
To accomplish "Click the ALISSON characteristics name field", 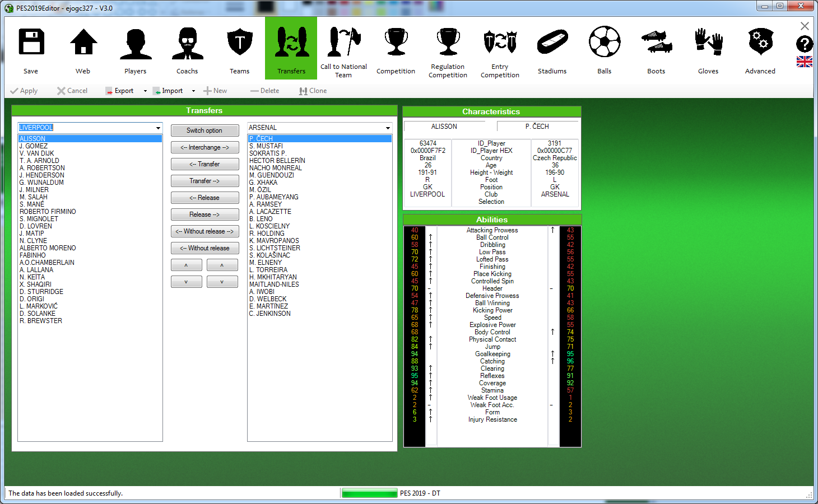I will click(x=444, y=127).
